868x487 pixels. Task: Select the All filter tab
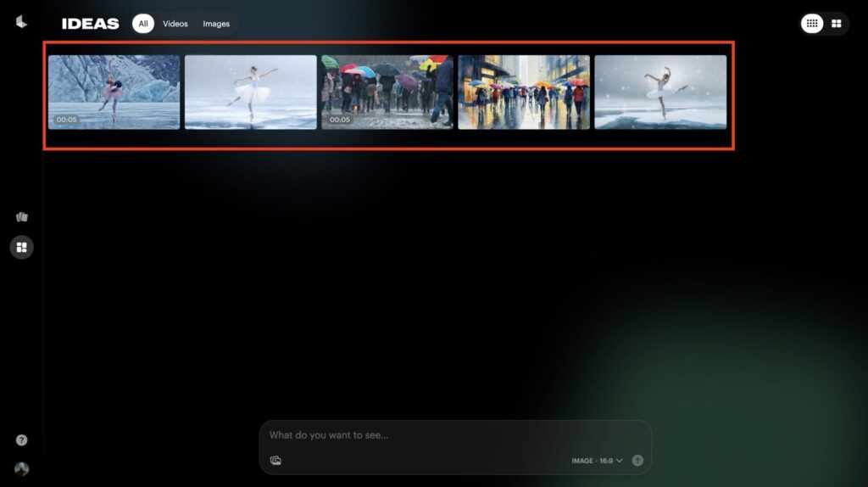[x=142, y=24]
